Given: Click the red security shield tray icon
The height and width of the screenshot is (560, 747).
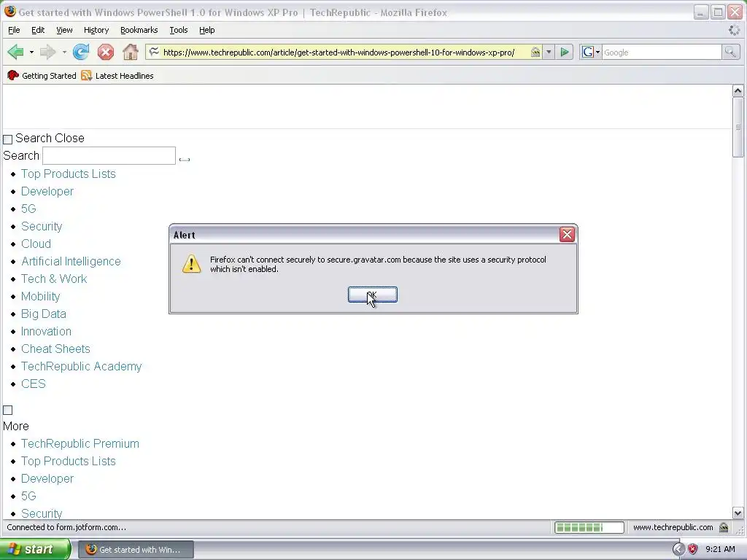Looking at the screenshot, I should tap(693, 549).
